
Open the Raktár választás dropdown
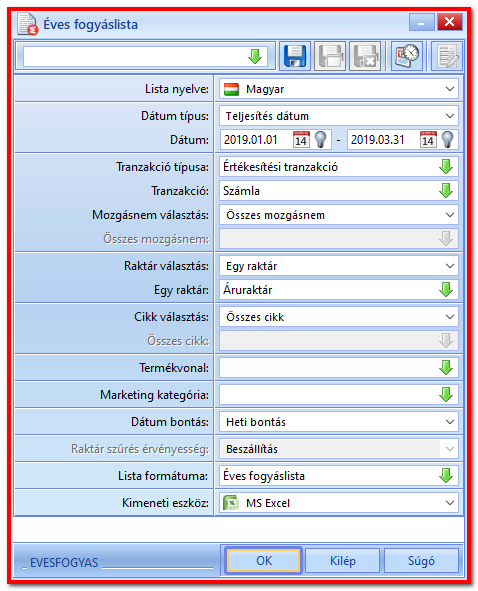339,266
